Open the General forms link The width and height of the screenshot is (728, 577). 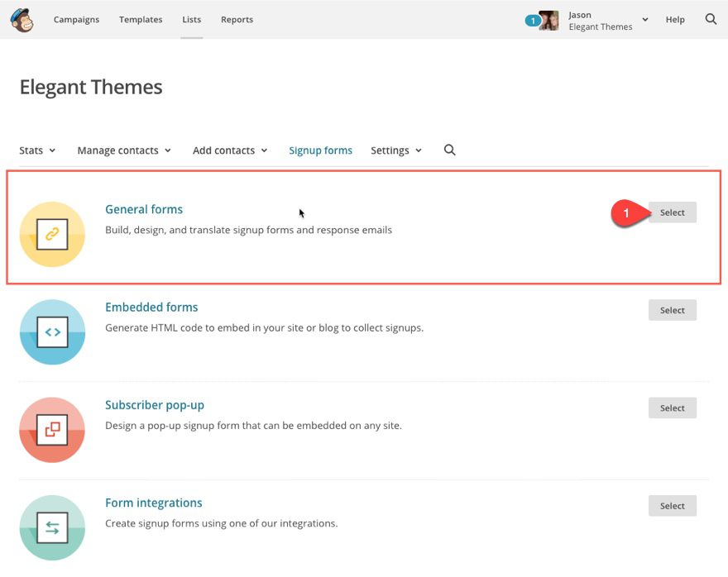[144, 209]
